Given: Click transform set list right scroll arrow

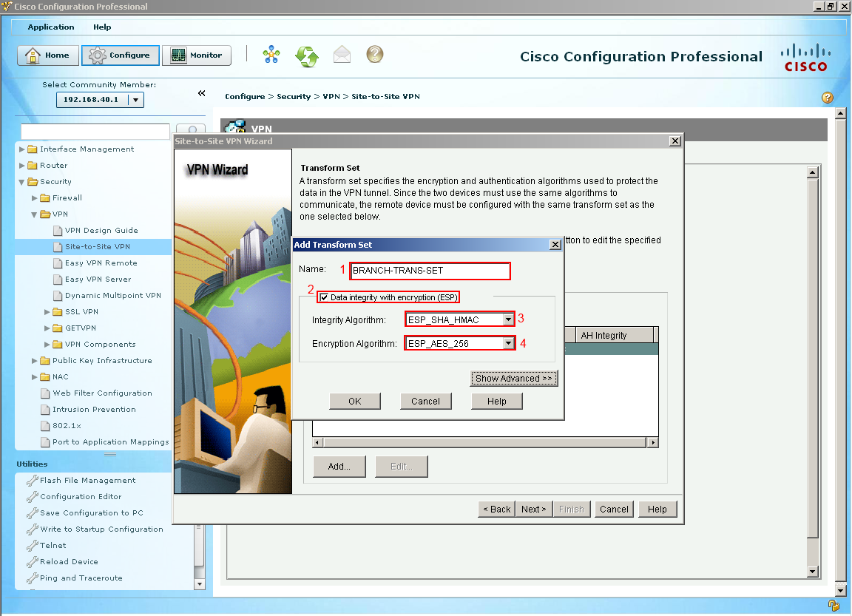Looking at the screenshot, I should [653, 443].
